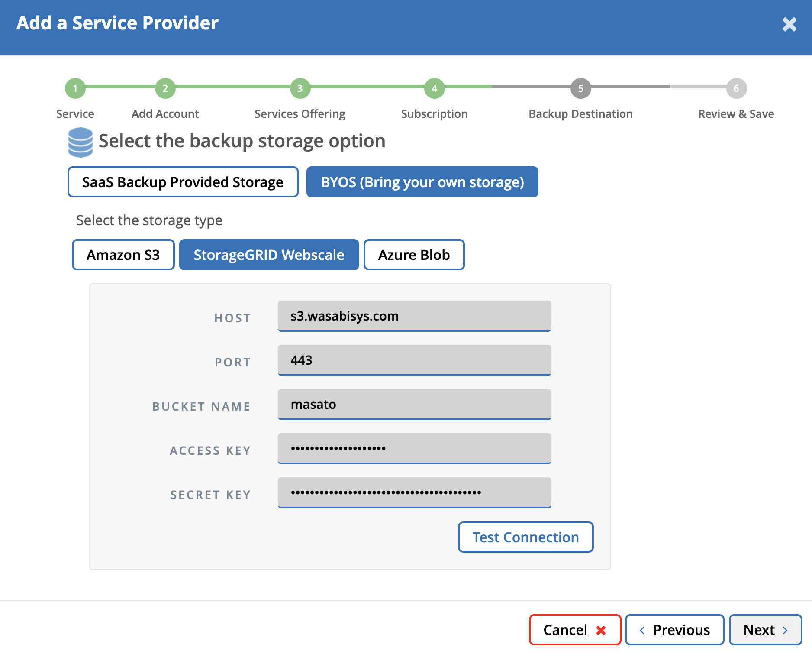Screen dimensions: 812x654
Task: Choose StorageGRID Webscale storage type
Action: coord(269,255)
